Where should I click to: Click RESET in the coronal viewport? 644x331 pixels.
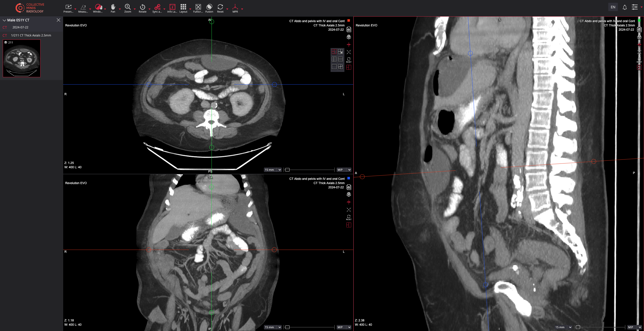click(349, 217)
